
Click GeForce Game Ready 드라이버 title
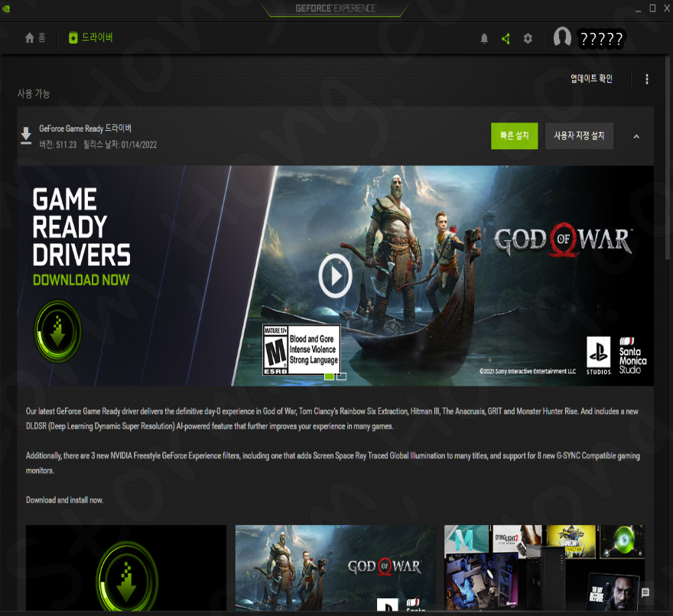[x=85, y=129]
